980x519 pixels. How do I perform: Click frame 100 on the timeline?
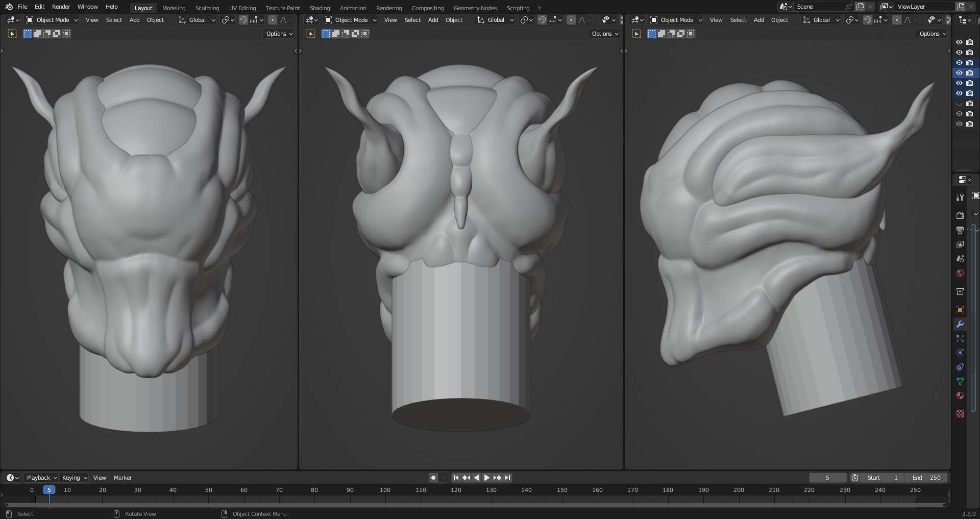[x=385, y=489]
